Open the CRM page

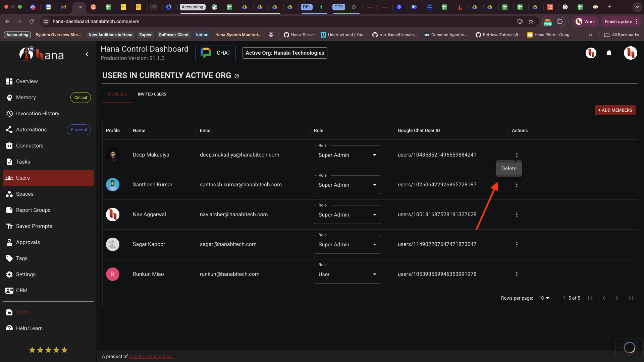tap(48, 291)
